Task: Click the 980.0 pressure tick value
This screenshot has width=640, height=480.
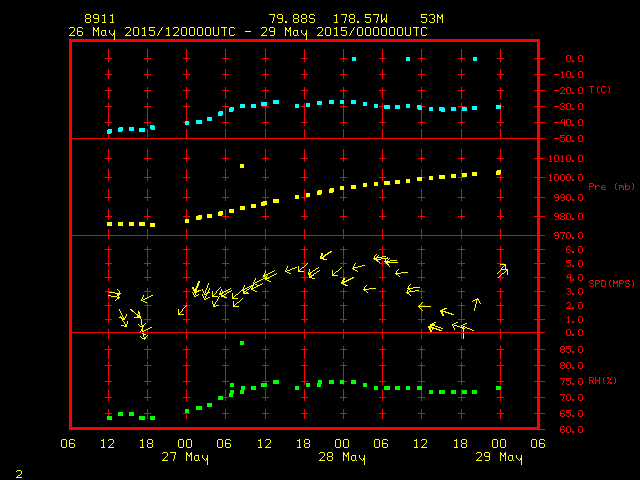Action: (x=571, y=217)
